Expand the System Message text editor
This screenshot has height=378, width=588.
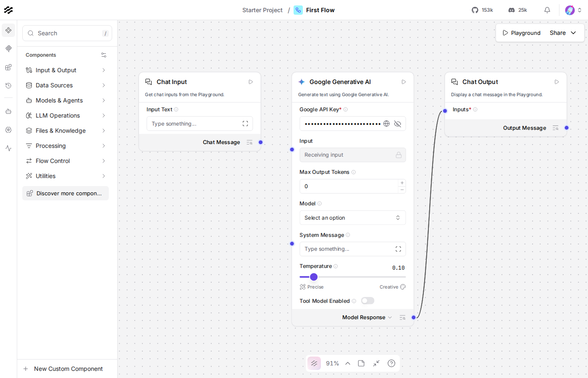[x=398, y=249]
